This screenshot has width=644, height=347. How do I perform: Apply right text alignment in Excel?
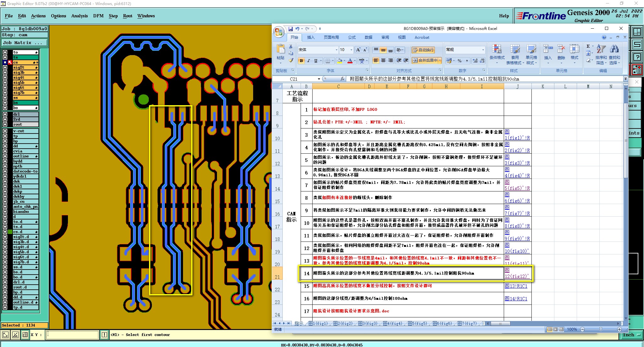[390, 60]
